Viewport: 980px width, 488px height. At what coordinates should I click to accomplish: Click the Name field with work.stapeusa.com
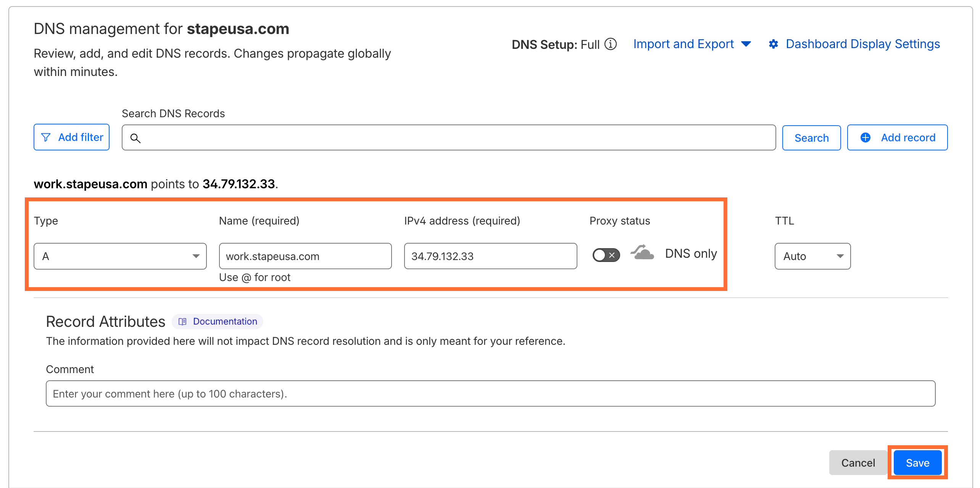tap(305, 256)
